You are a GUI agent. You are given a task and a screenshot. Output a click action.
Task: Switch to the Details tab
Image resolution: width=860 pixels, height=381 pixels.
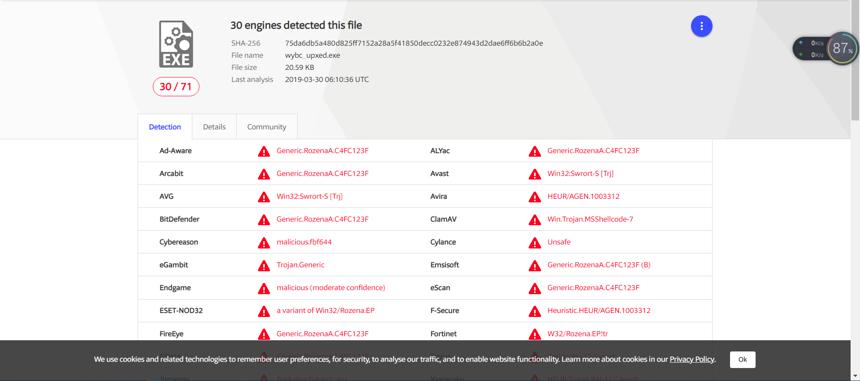pos(214,127)
